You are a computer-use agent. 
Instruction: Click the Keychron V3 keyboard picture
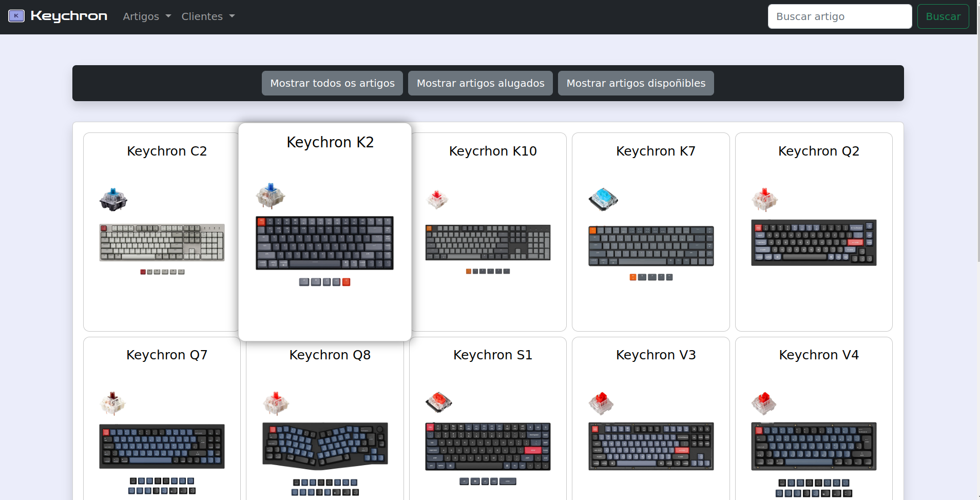coord(650,446)
